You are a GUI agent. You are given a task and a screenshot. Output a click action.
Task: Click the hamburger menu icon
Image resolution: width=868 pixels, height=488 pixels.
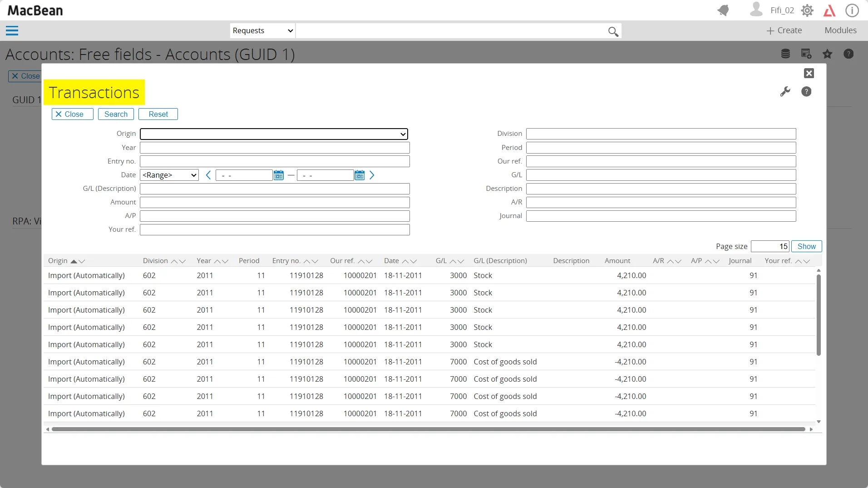coord(12,30)
